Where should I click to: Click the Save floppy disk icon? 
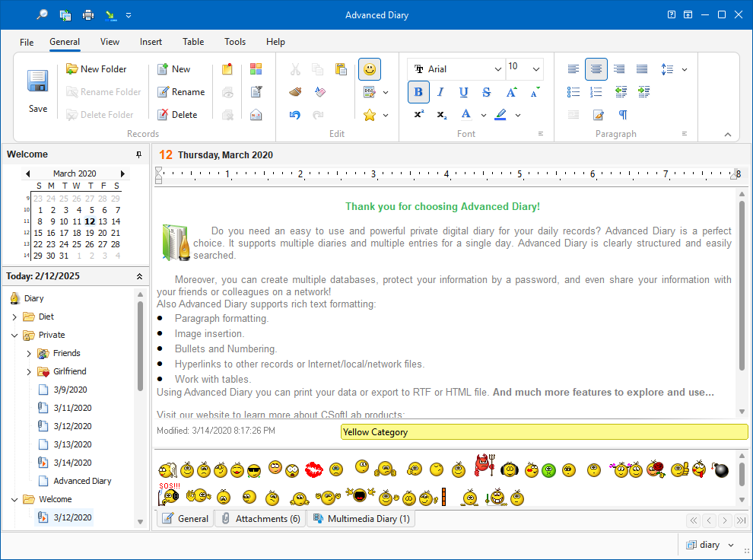[37, 81]
